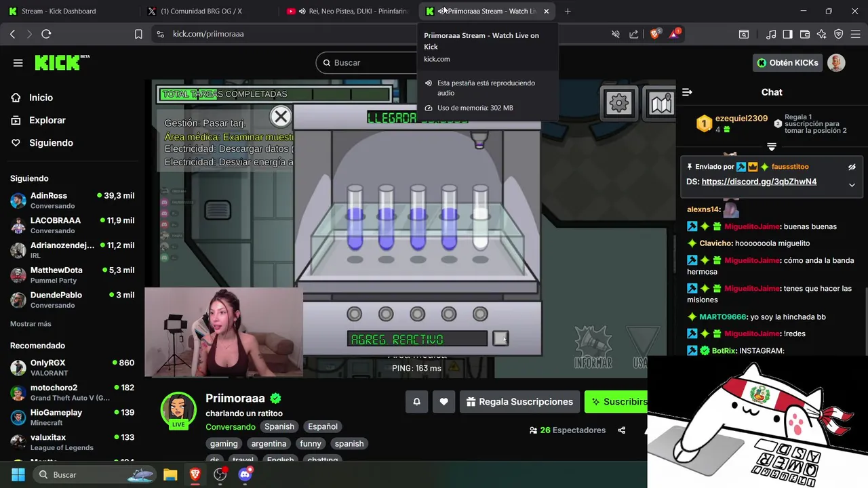Screen dimensions: 868x488
Task: Click the INFORMAR megaphone button in the game
Action: coord(593,347)
